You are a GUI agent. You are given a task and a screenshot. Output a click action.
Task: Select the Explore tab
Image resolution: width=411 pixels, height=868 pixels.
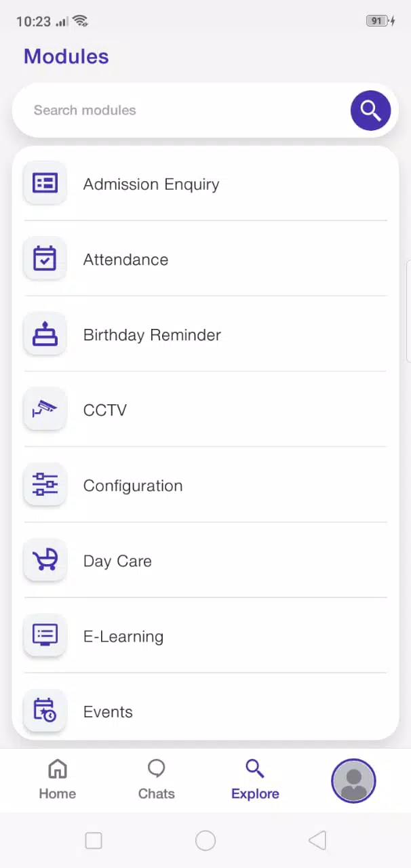[x=255, y=780]
